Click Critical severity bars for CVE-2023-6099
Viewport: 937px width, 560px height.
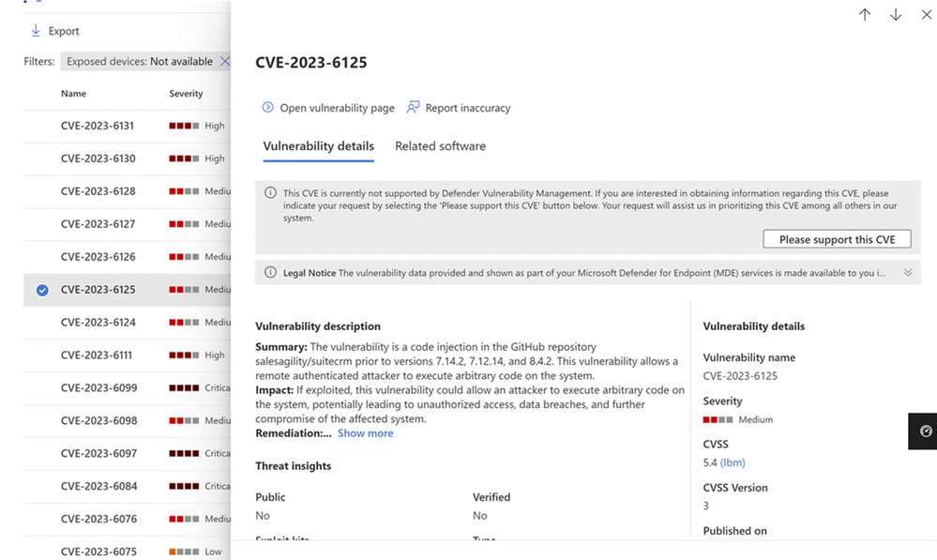click(x=184, y=388)
